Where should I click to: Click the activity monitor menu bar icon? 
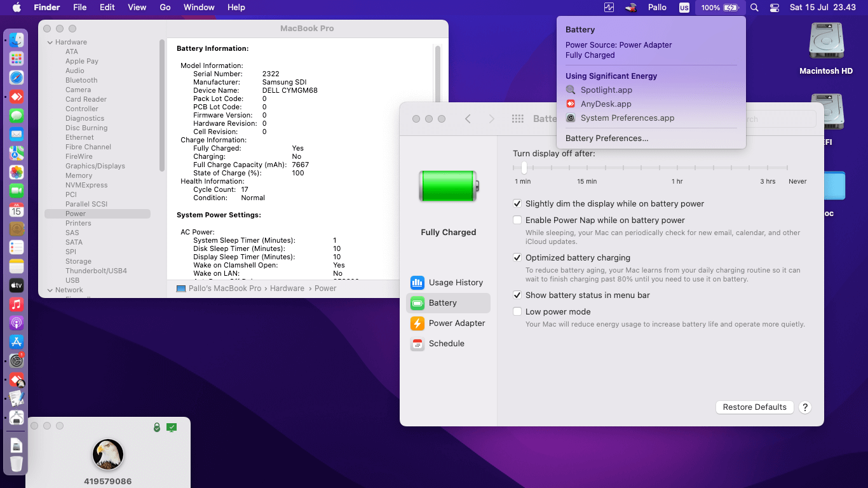[609, 8]
